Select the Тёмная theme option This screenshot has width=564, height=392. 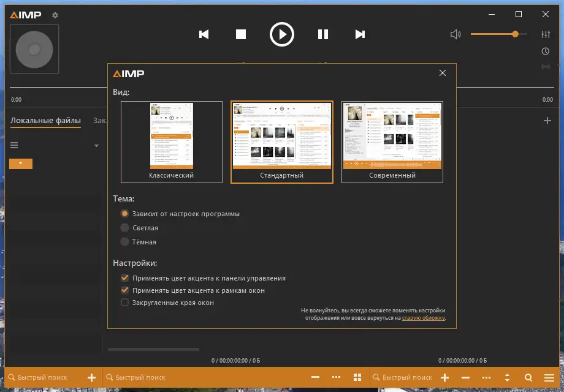coord(139,242)
